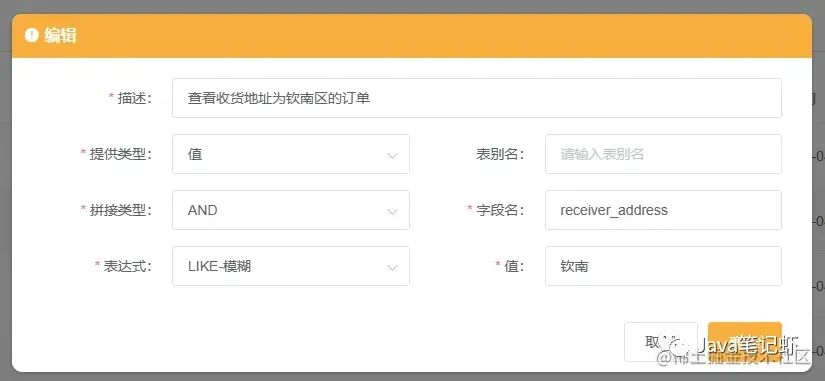
Task: Click the 字段名 field with receiver_address
Action: coord(663,210)
